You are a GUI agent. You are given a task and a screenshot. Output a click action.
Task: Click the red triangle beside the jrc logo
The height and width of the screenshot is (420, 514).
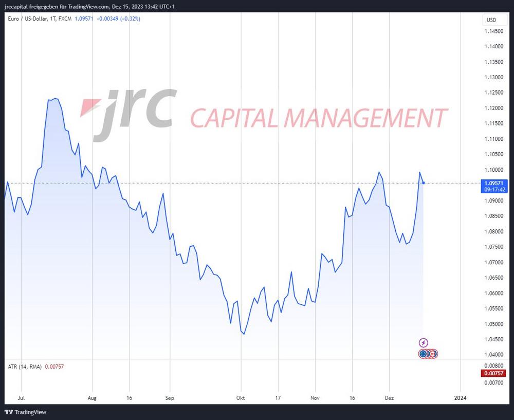[x=90, y=107]
